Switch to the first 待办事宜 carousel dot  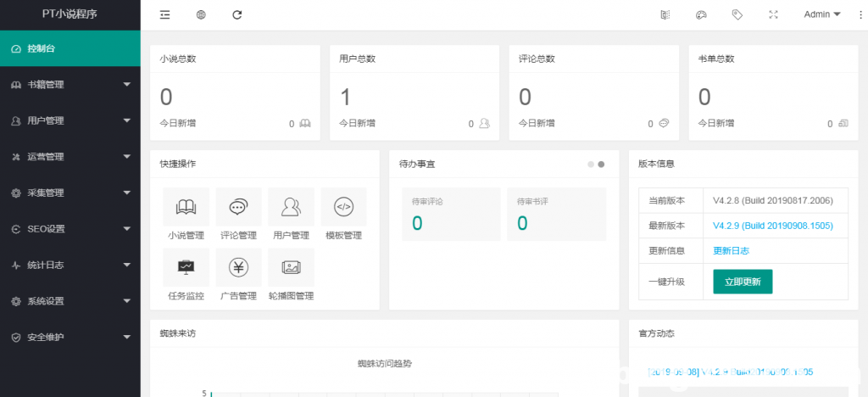[591, 164]
